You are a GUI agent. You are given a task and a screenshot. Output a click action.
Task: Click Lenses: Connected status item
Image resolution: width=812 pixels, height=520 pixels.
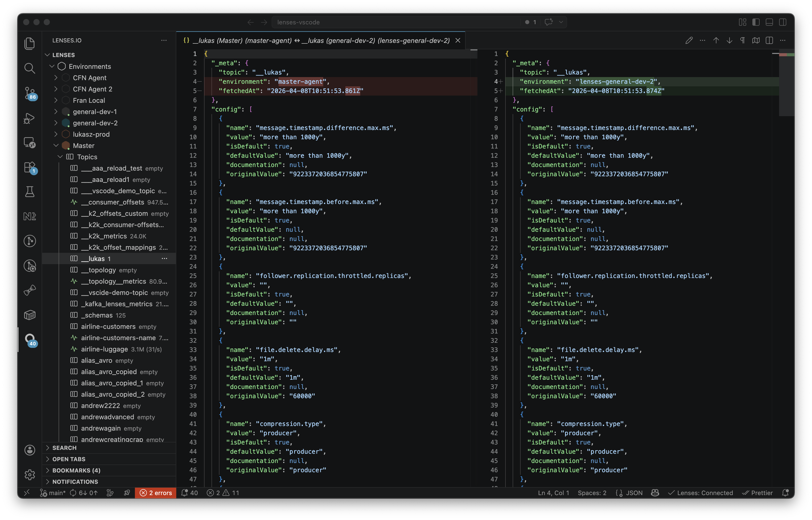700,493
